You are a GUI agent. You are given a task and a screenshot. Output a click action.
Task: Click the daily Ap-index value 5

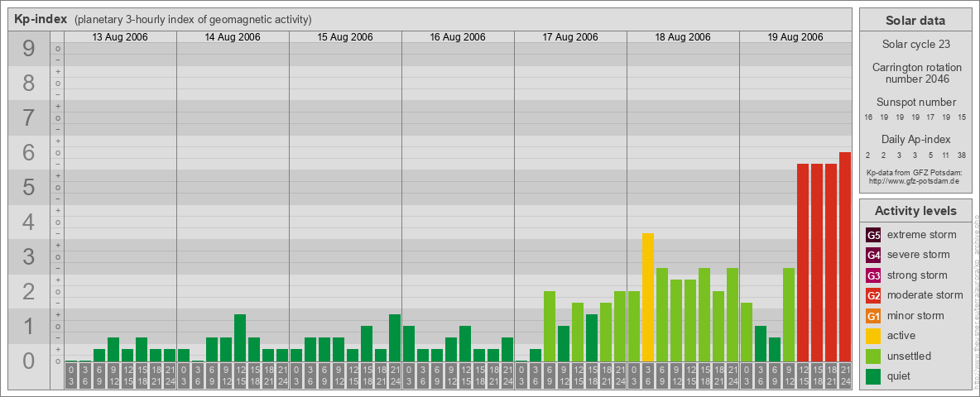click(x=930, y=155)
